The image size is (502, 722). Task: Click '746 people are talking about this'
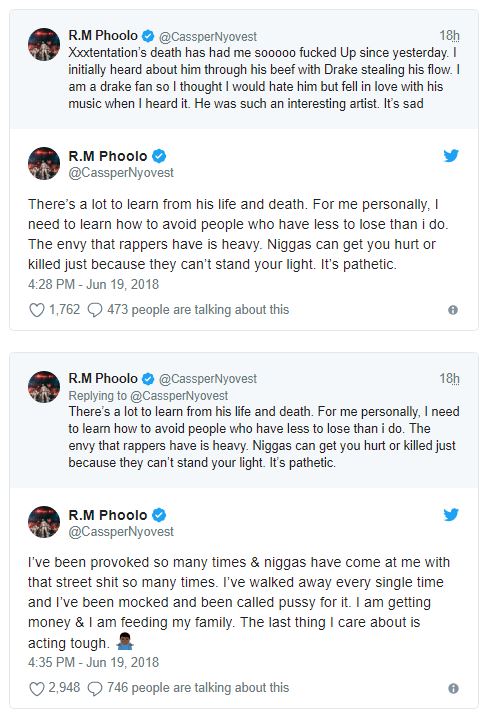[198, 687]
